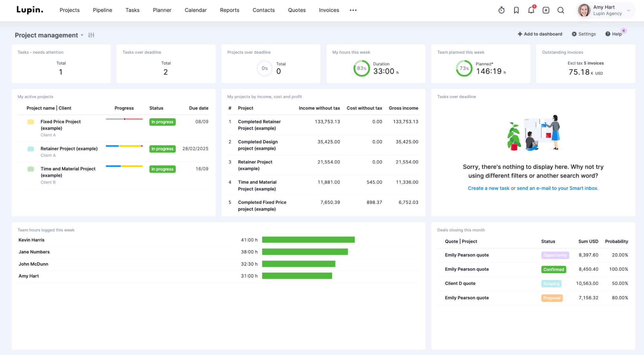The image size is (644, 355).
Task: Click the quick-add plus icon
Action: click(546, 10)
